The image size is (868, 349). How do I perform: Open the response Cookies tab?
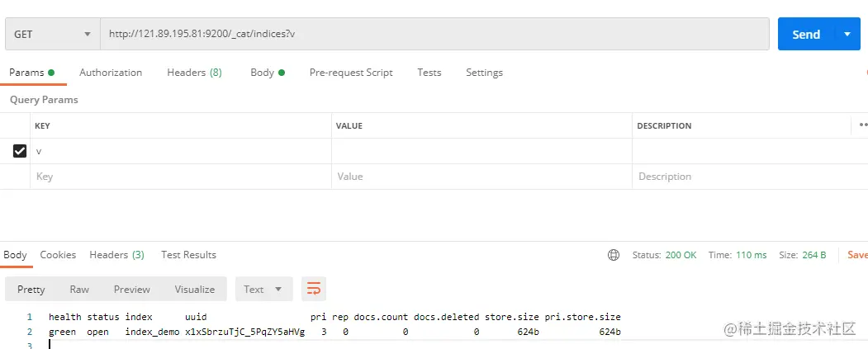point(58,255)
